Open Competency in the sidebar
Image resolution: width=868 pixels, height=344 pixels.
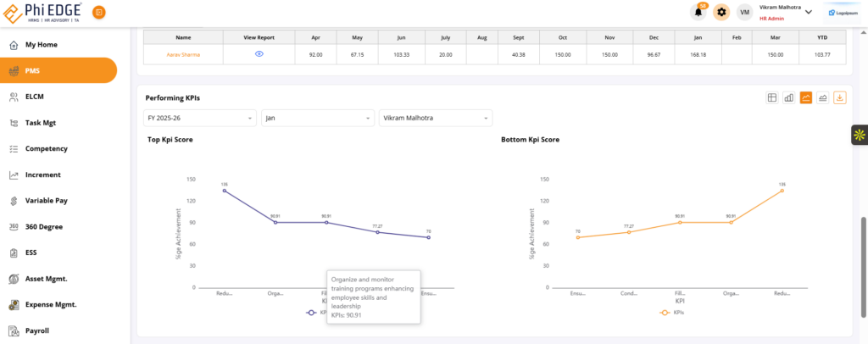tap(47, 148)
